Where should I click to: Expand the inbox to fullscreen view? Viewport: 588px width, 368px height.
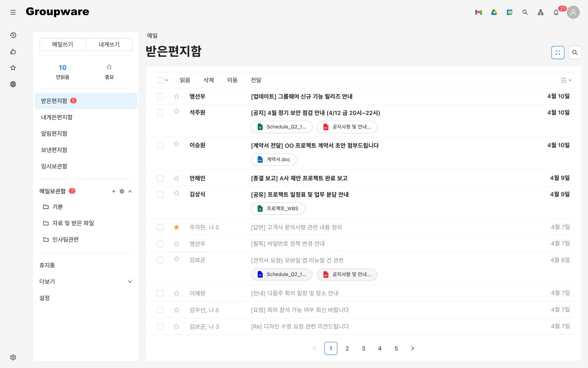pos(558,52)
